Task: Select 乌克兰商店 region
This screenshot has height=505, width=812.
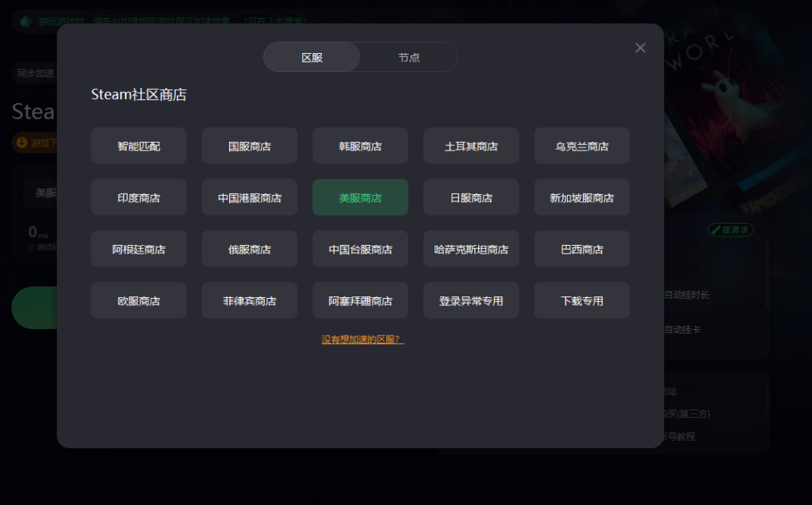Action: point(582,146)
